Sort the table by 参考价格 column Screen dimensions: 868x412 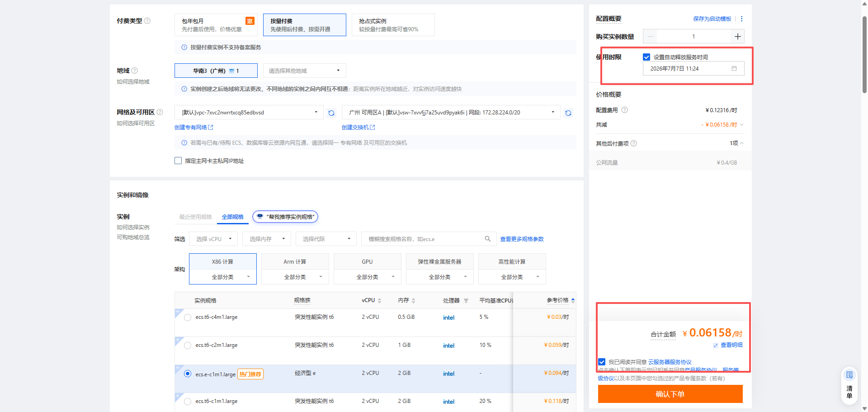(573, 300)
